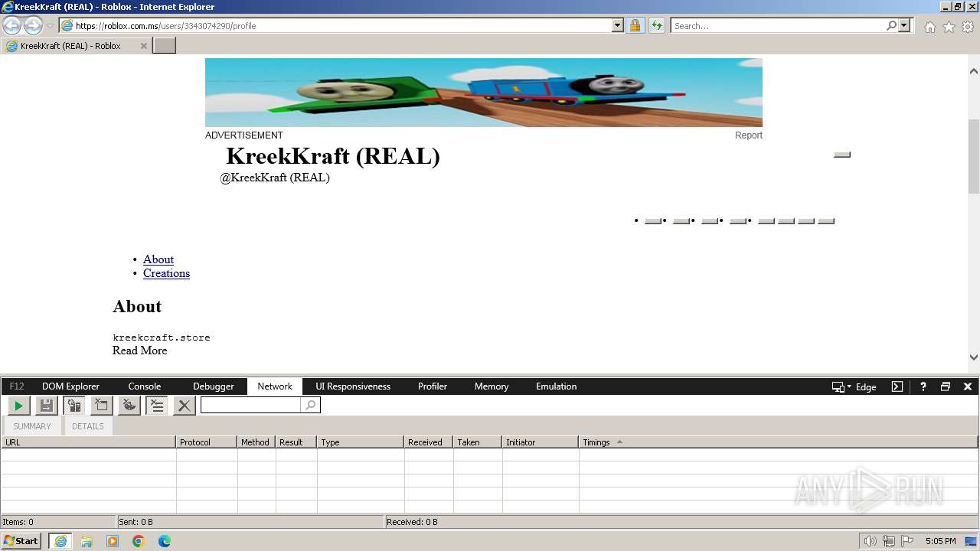This screenshot has width=980, height=551.
Task: Open the Debugger tab
Action: pos(214,386)
